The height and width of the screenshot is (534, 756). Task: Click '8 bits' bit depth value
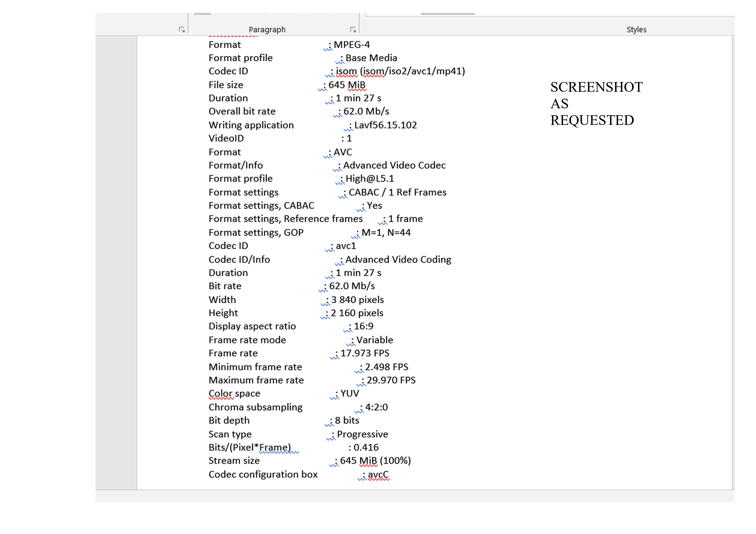click(347, 421)
